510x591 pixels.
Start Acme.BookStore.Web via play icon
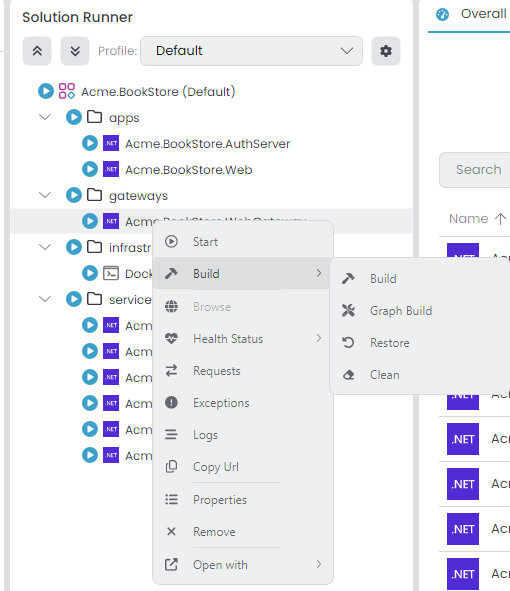90,169
